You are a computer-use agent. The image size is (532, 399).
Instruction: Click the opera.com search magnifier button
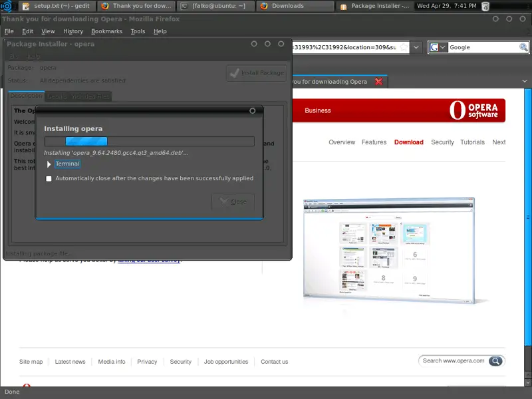pyautogui.click(x=495, y=360)
